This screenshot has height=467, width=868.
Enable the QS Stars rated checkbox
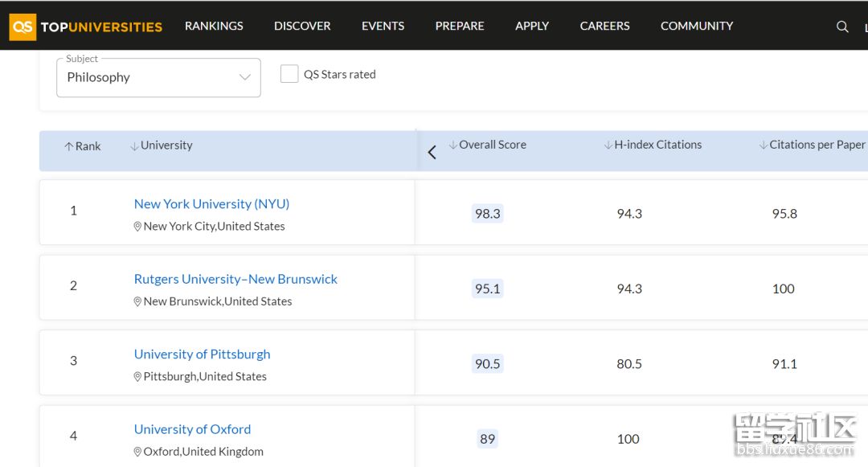click(x=289, y=74)
